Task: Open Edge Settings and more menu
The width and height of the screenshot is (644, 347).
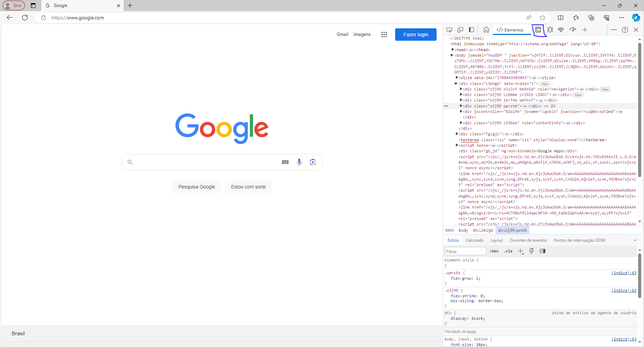Action: [622, 18]
